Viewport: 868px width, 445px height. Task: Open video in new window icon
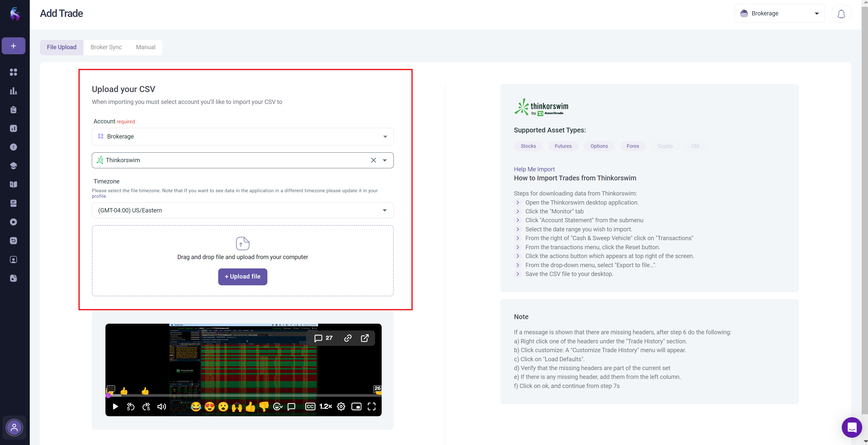(365, 338)
